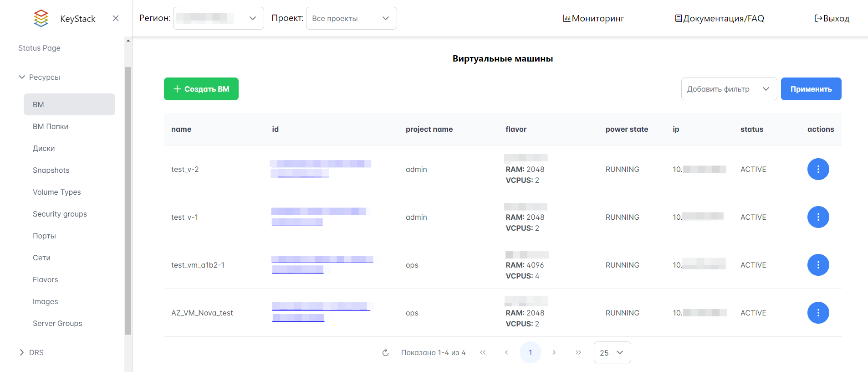Open actions menu for test_vm_a1b2-1
The image size is (868, 372).
pos(818,265)
